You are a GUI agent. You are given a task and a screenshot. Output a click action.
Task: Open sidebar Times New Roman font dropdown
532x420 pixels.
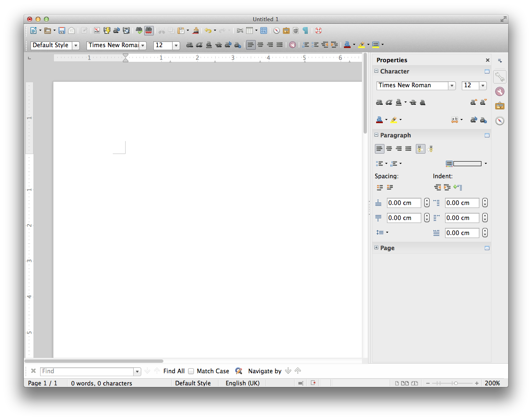(x=452, y=86)
